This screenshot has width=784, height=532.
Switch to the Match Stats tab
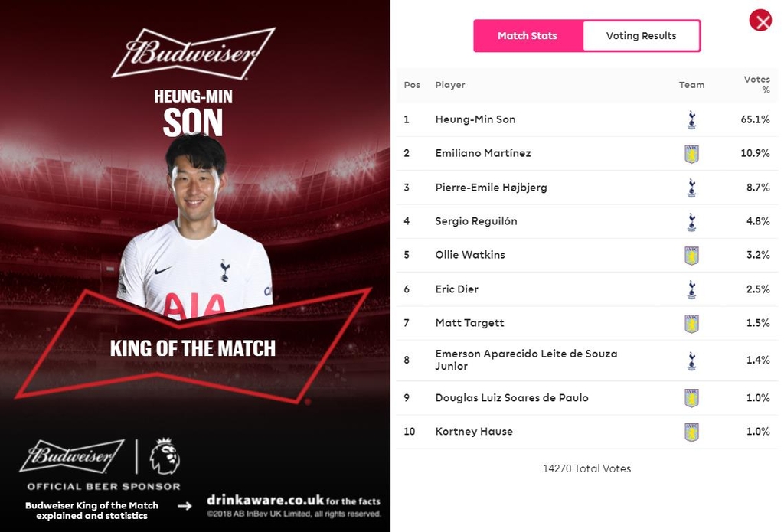pyautogui.click(x=528, y=36)
